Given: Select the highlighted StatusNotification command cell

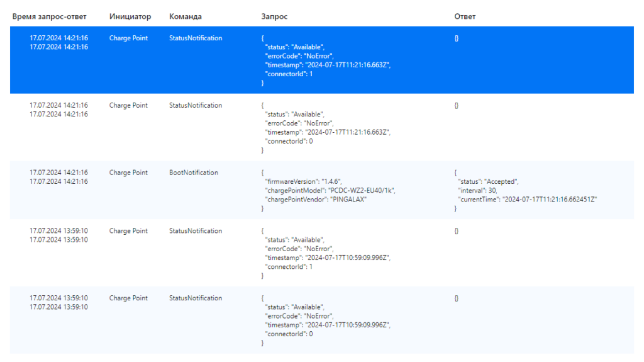Looking at the screenshot, I should point(196,38).
